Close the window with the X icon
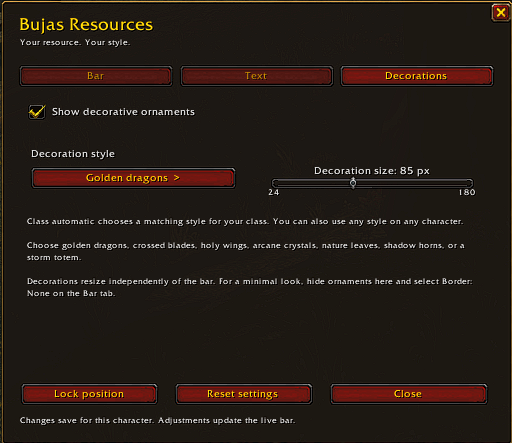The width and height of the screenshot is (512, 443). click(500, 13)
